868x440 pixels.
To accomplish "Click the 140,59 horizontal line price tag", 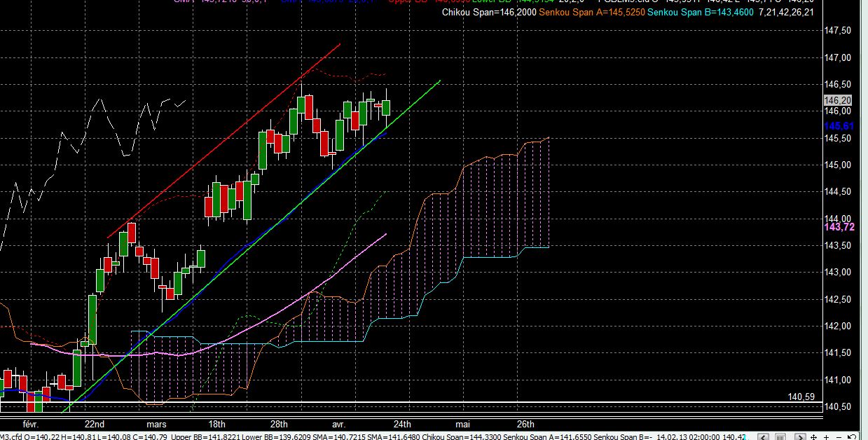I will point(801,397).
